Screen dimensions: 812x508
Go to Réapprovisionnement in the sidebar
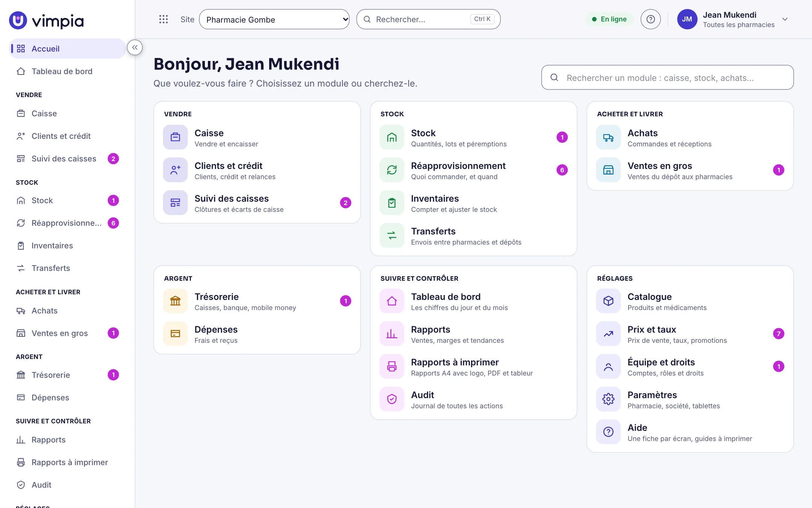67,223
